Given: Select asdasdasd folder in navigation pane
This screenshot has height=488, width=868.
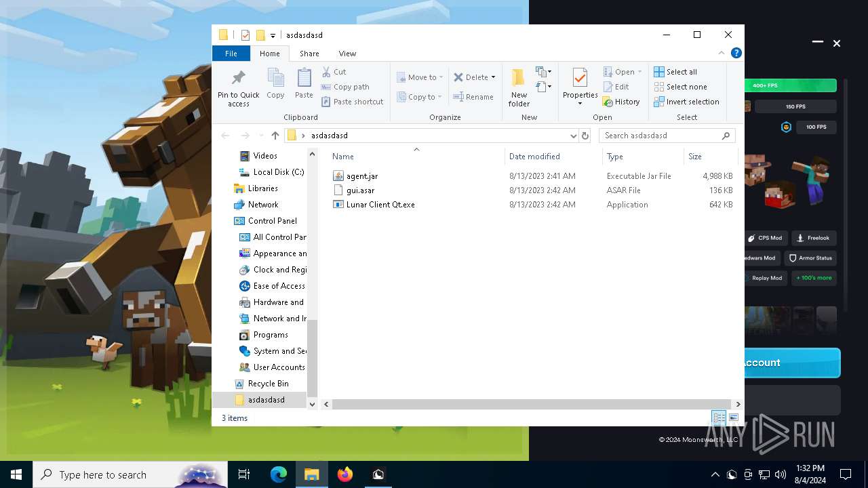Looking at the screenshot, I should pyautogui.click(x=266, y=400).
